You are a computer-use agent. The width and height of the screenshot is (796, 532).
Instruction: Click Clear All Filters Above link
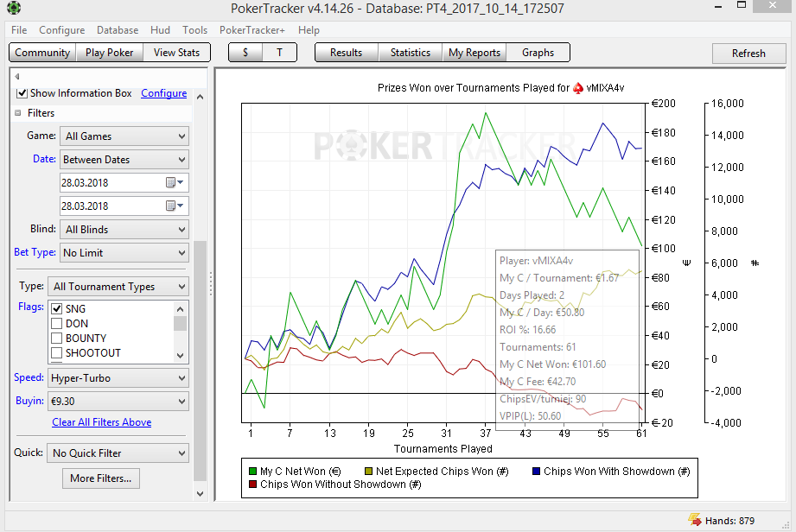[101, 422]
